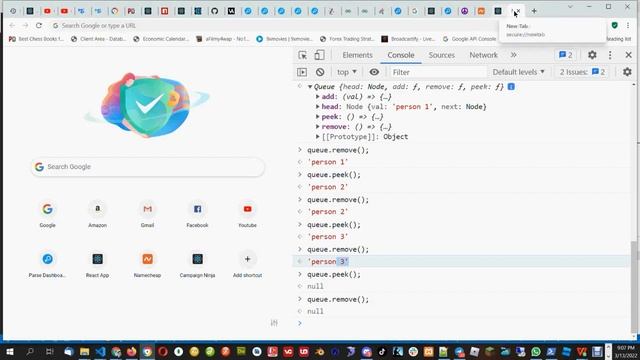
Task: Open the React App shortcut tile
Action: click(98, 264)
